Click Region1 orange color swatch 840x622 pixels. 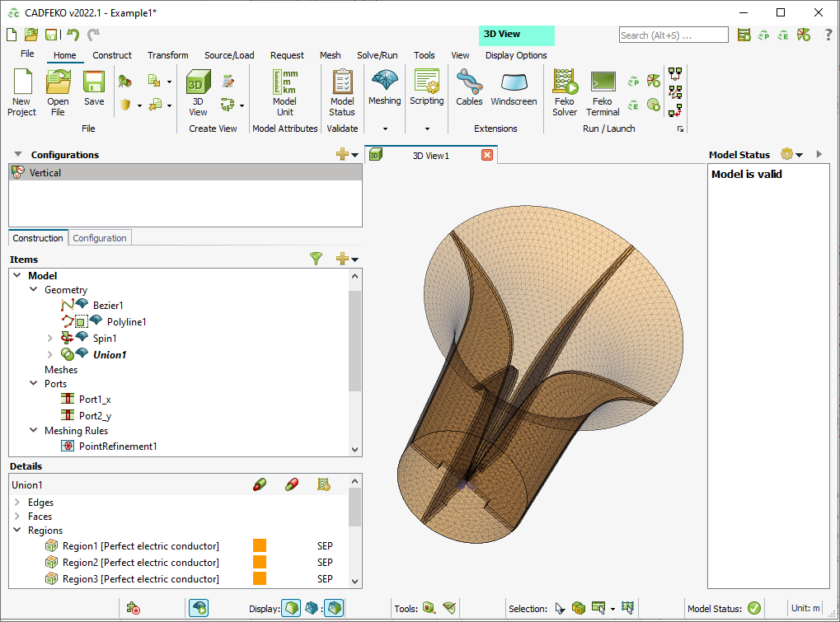click(260, 546)
